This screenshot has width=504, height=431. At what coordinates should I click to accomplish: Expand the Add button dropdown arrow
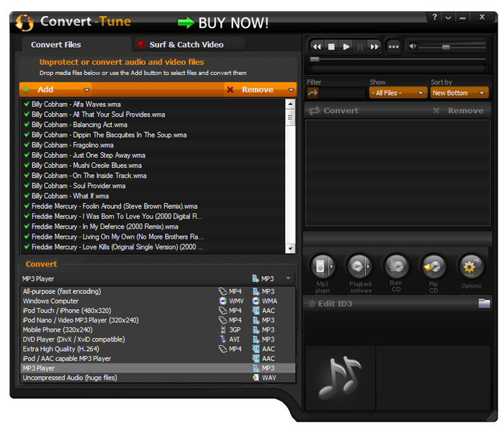[86, 90]
